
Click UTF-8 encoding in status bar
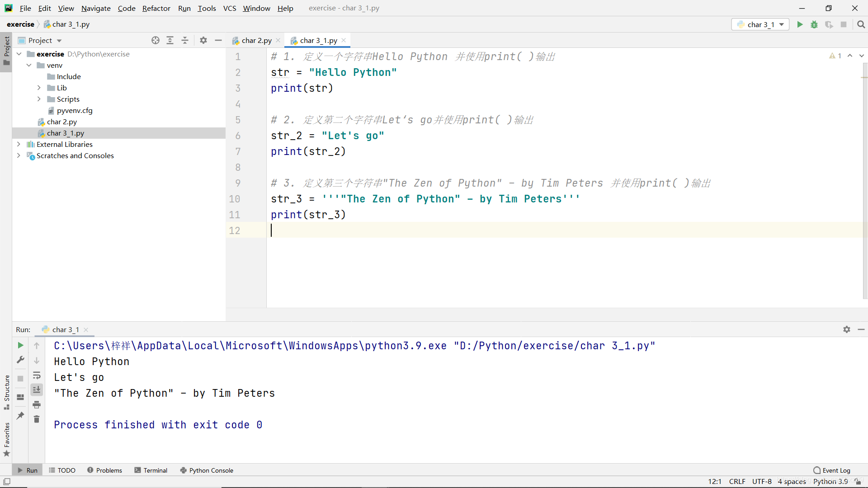point(762,482)
